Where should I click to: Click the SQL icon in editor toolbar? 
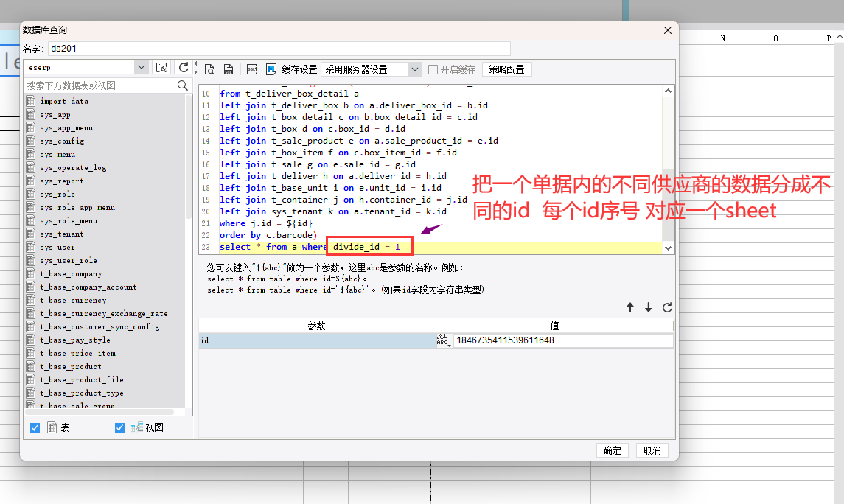251,69
